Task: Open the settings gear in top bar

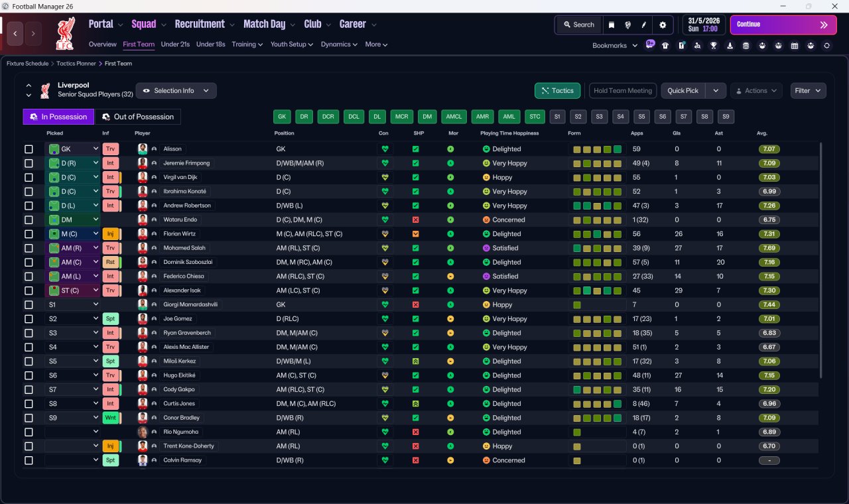Action: tap(662, 25)
